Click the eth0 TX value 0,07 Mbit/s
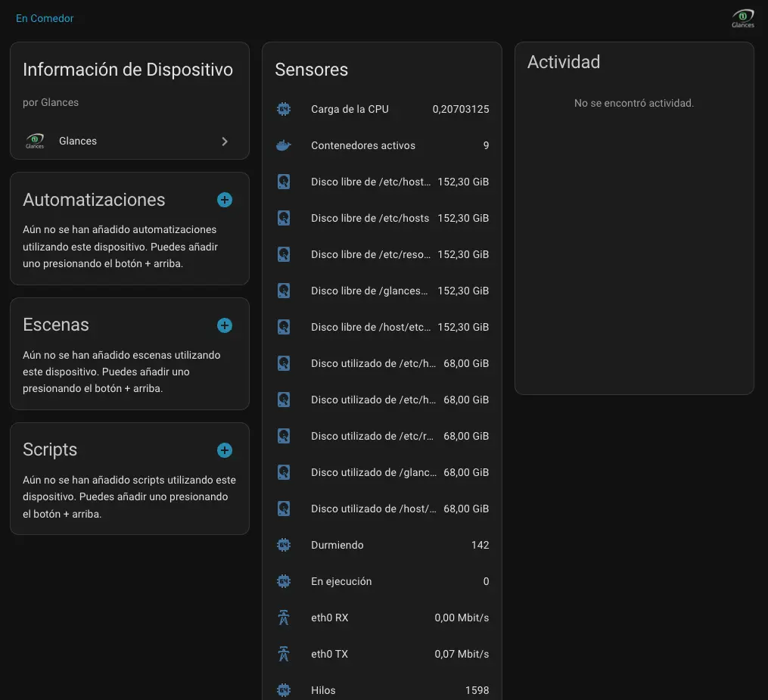Viewport: 768px width, 700px height. click(462, 654)
